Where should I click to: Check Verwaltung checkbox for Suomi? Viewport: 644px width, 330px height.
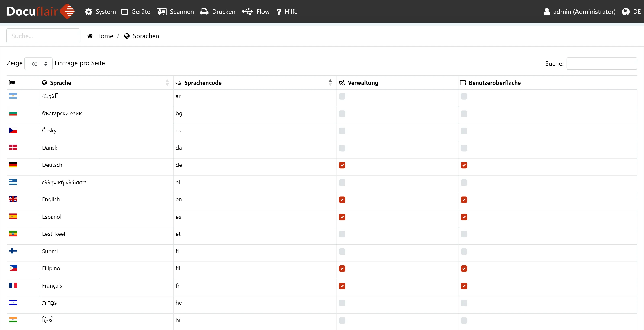tap(342, 251)
